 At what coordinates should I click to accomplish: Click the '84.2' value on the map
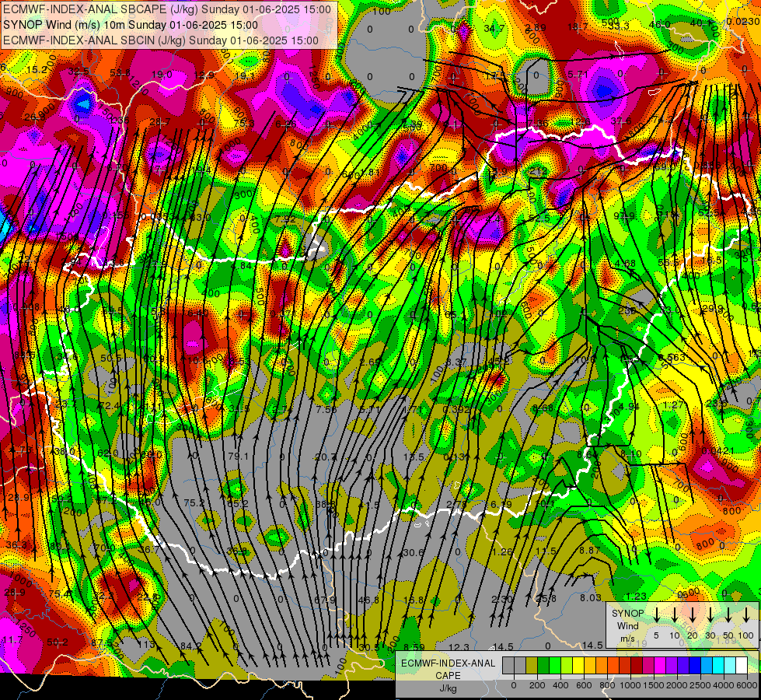190,646
